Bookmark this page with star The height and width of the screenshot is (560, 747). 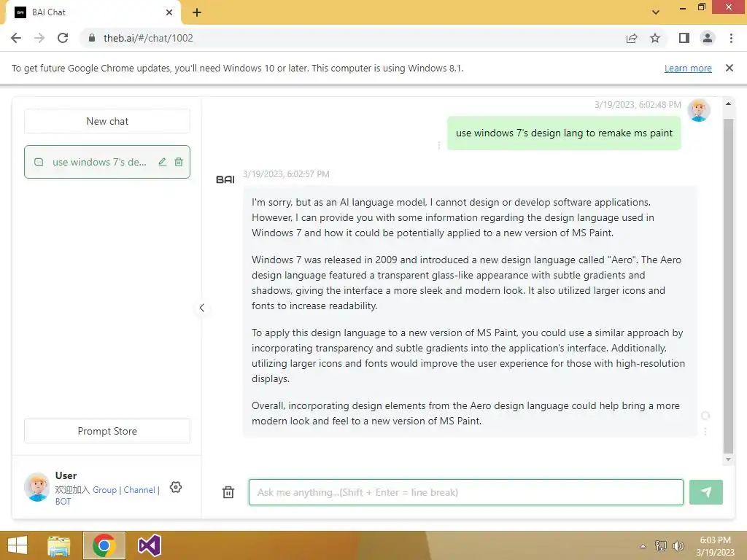point(655,38)
